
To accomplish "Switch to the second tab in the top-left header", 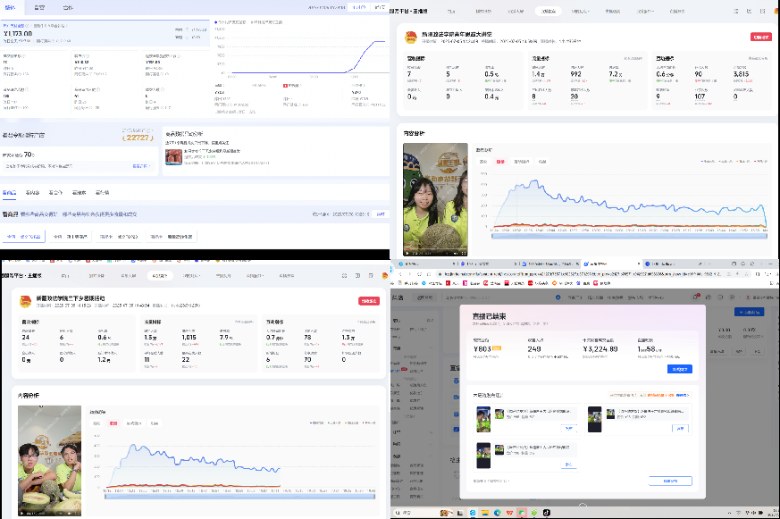I will pyautogui.click(x=39, y=7).
